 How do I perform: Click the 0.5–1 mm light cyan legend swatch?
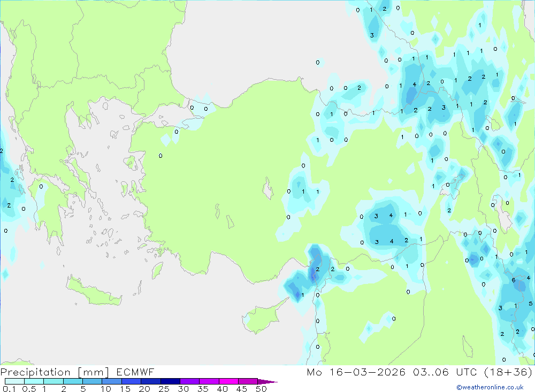point(34,381)
